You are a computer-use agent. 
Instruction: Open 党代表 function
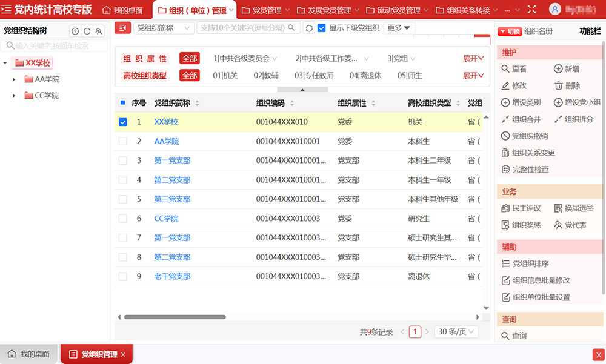pos(570,225)
